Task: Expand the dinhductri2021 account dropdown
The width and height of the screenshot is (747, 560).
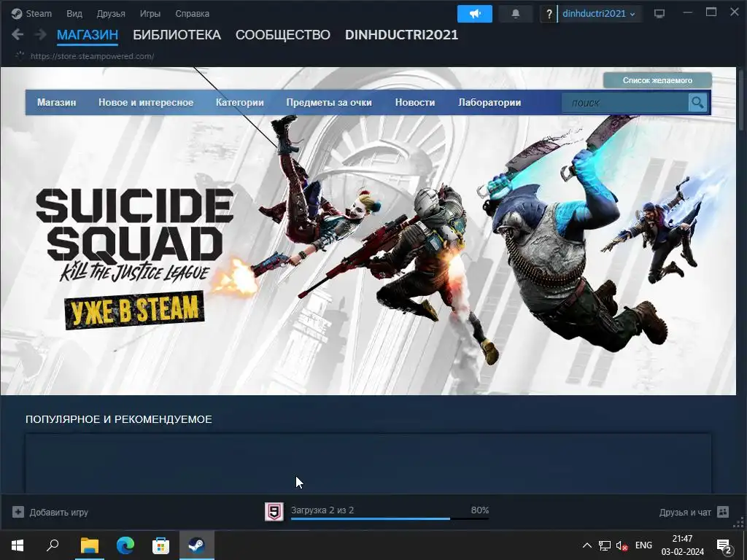Action: [x=598, y=14]
